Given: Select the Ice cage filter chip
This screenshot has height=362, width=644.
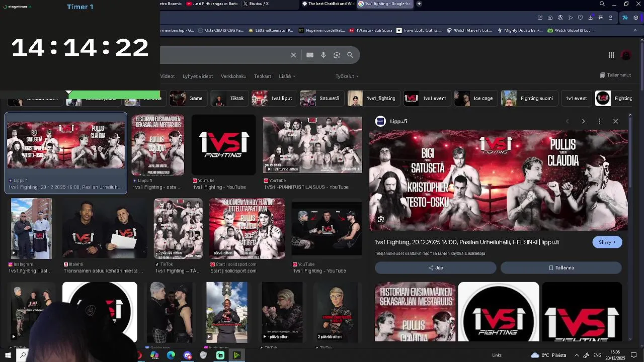Looking at the screenshot, I should [476, 98].
